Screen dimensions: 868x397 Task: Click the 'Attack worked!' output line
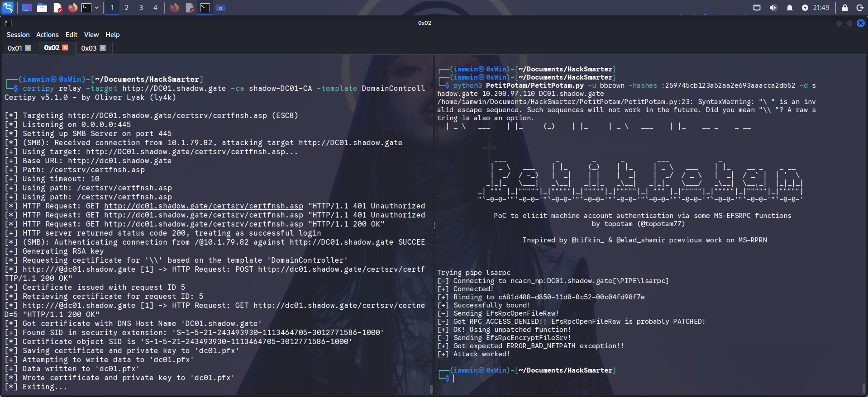(474, 354)
